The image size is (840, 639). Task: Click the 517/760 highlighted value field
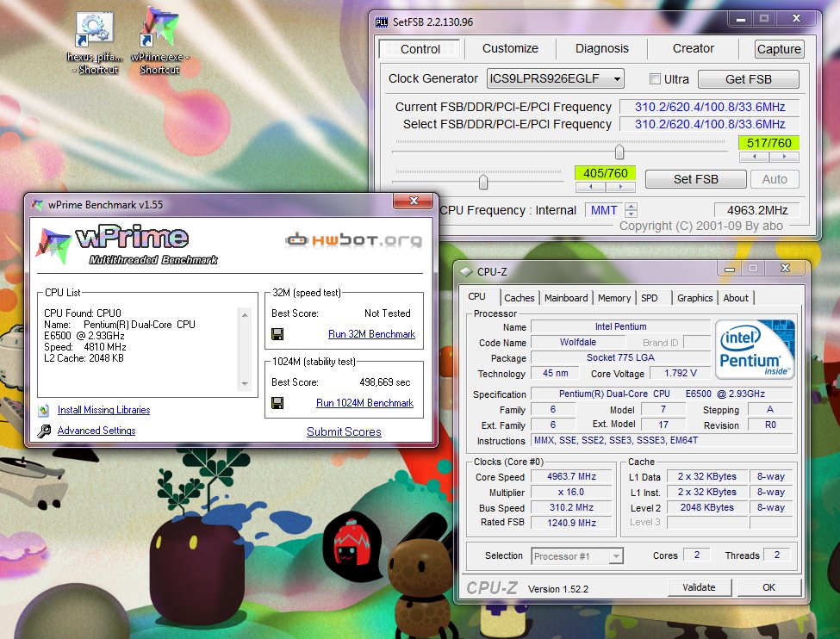click(x=768, y=143)
